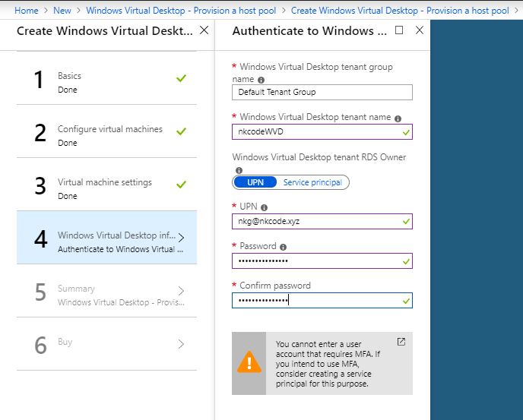Screen dimensions: 523x420
Task: Click the New breadcrumb link
Action: coord(62,11)
